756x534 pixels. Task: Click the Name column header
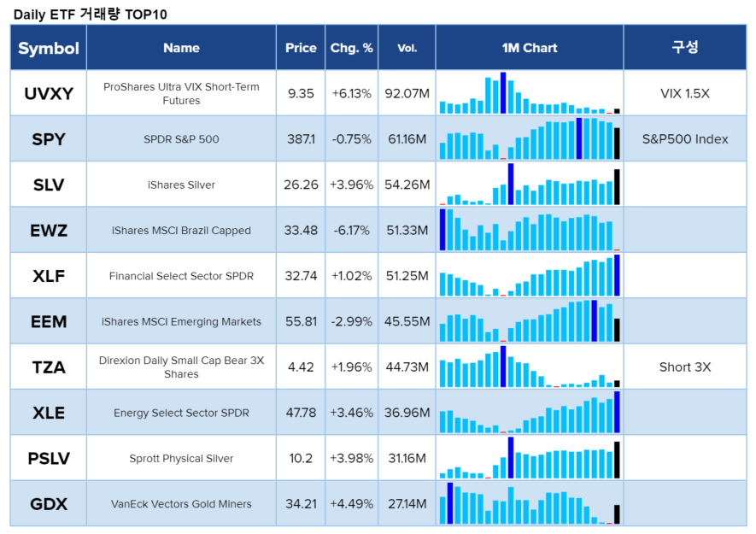(x=181, y=48)
